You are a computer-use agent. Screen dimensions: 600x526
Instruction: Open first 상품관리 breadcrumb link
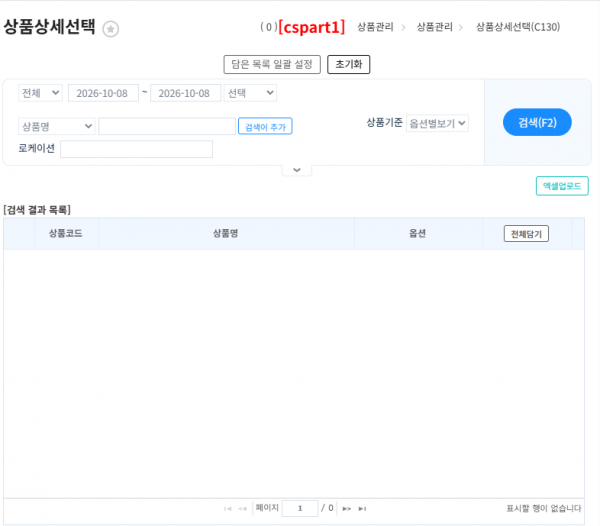[x=375, y=27]
